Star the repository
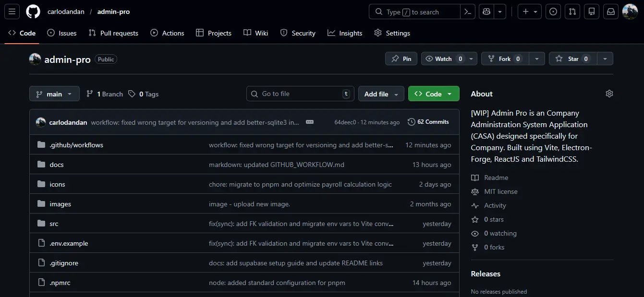This screenshot has width=644, height=297. (573, 59)
